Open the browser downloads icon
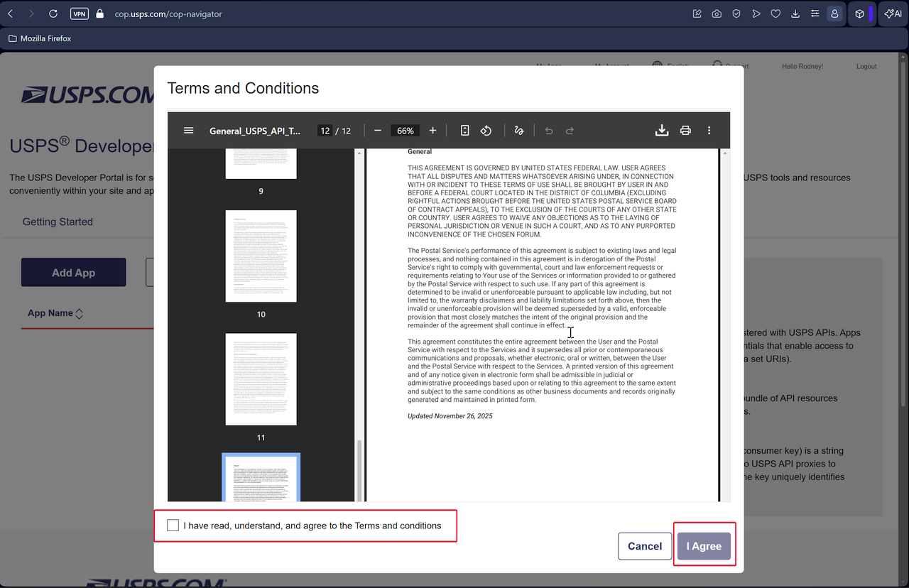Viewport: 909px width, 588px height. click(x=795, y=13)
